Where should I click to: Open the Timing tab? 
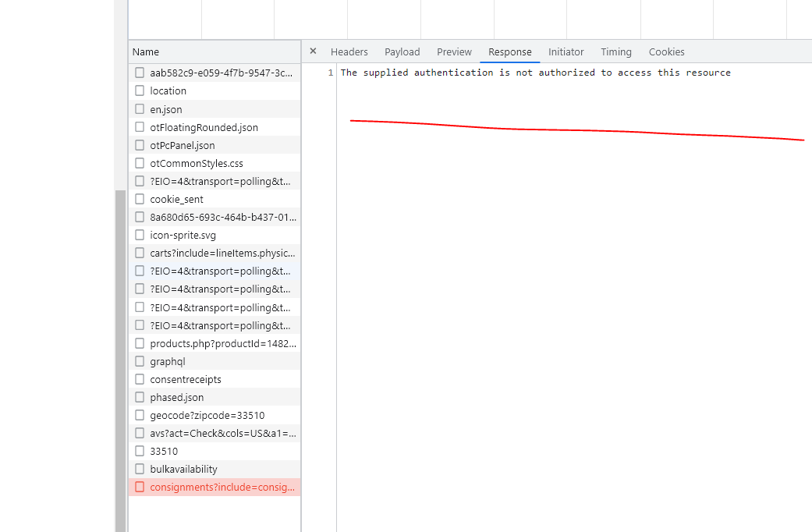tap(615, 51)
